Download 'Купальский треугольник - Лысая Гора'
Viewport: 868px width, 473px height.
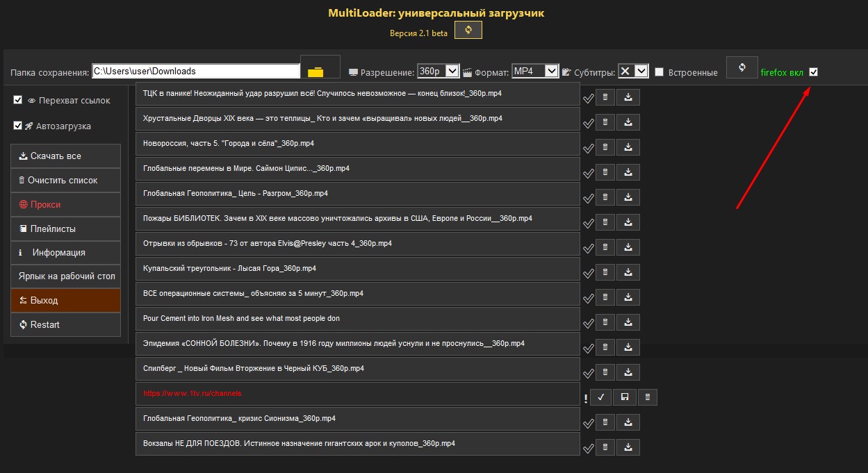[628, 272]
